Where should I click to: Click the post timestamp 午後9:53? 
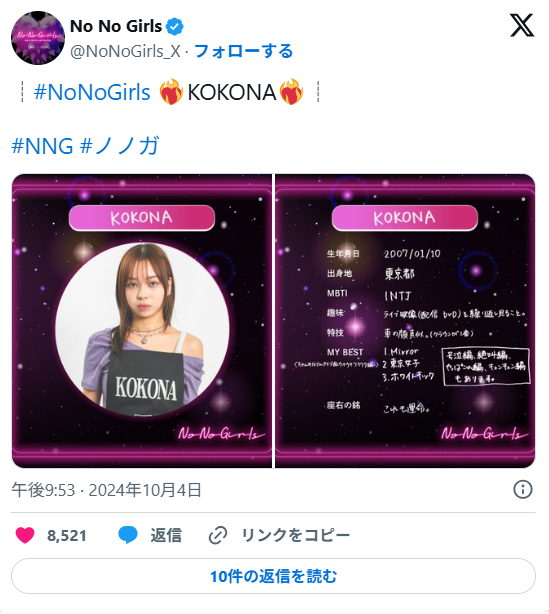click(43, 490)
